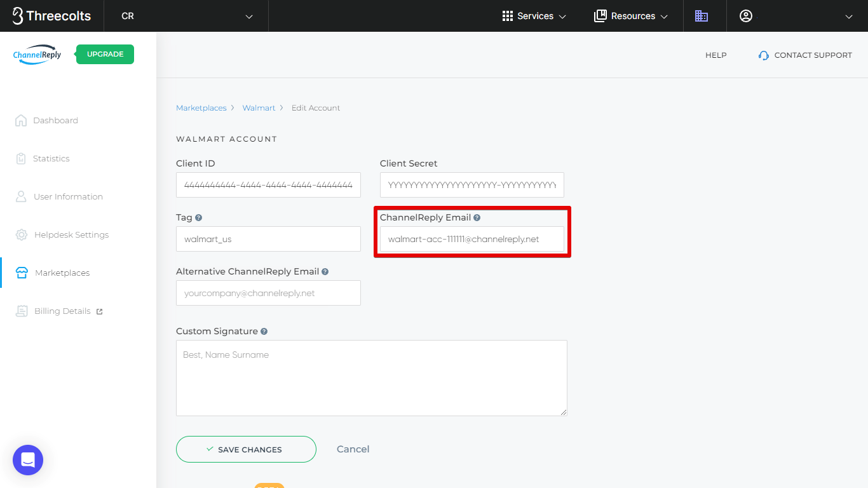Click Alternative ChannelReply Email help icon
The image size is (868, 488).
(x=325, y=271)
